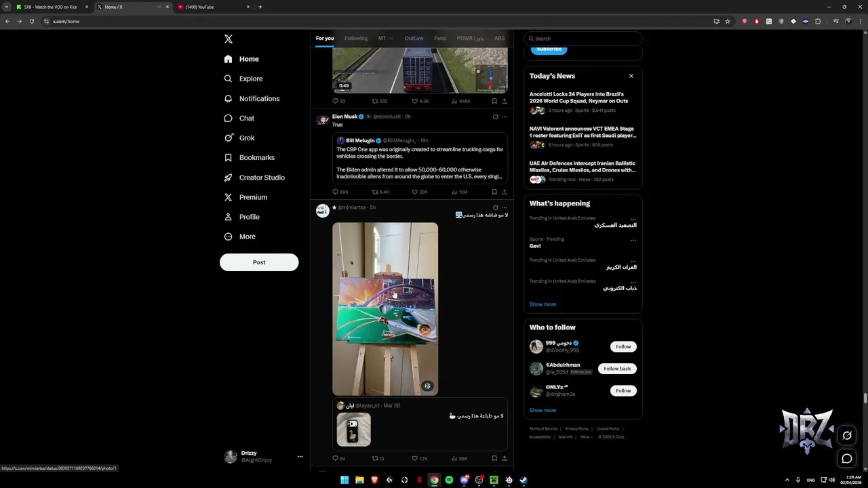Image resolution: width=868 pixels, height=488 pixels.
Task: Open Bookmarks in the sidebar
Action: (x=249, y=157)
